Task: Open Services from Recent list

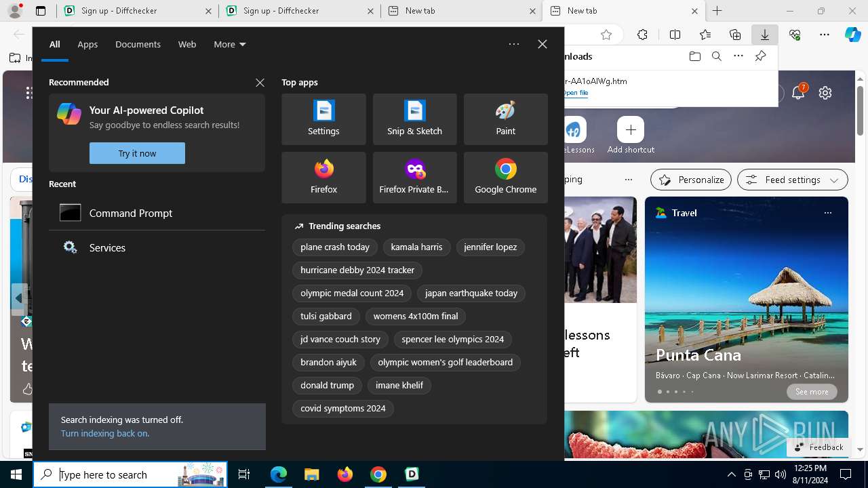Action: [x=157, y=247]
